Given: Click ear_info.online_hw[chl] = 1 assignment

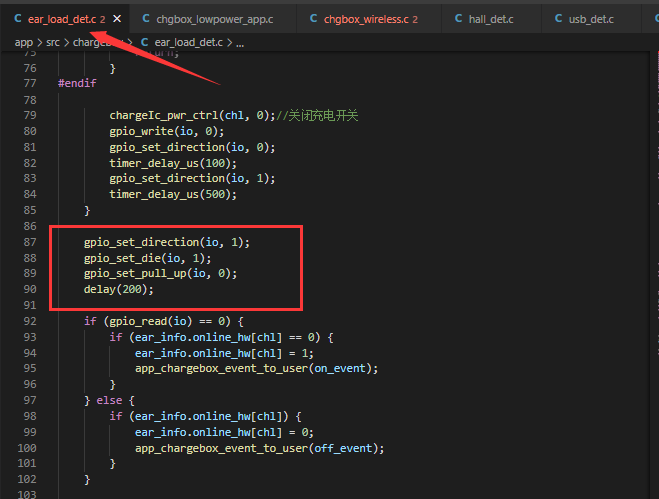Looking at the screenshot, I should point(224,353).
